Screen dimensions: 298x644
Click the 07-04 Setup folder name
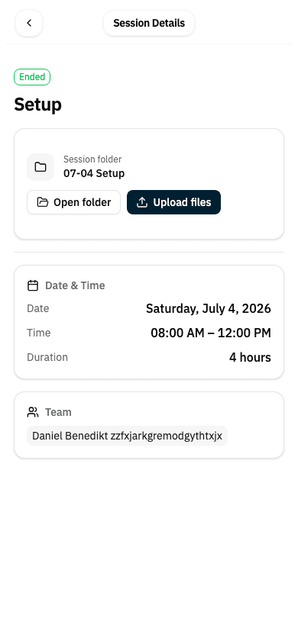pyautogui.click(x=94, y=173)
